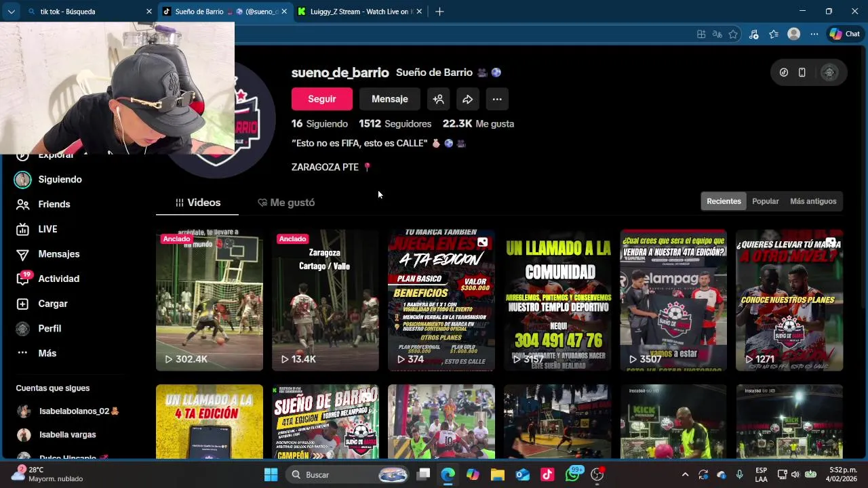This screenshot has height=488, width=868.
Task: Open the split screen icon in address bar
Action: click(x=701, y=34)
